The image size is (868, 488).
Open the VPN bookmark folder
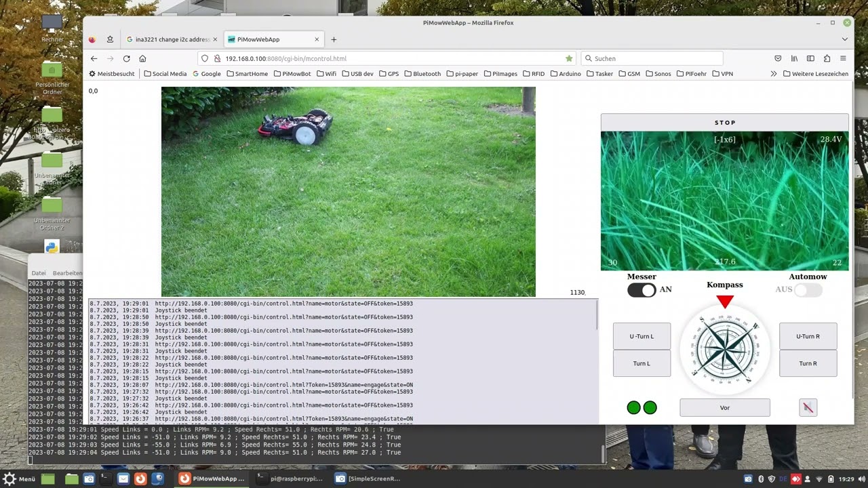722,73
